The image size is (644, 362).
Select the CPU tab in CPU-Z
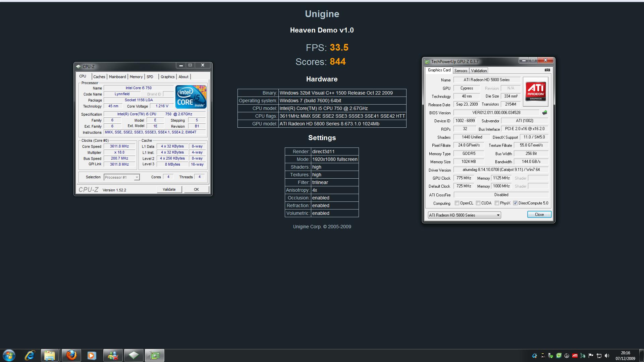click(83, 76)
